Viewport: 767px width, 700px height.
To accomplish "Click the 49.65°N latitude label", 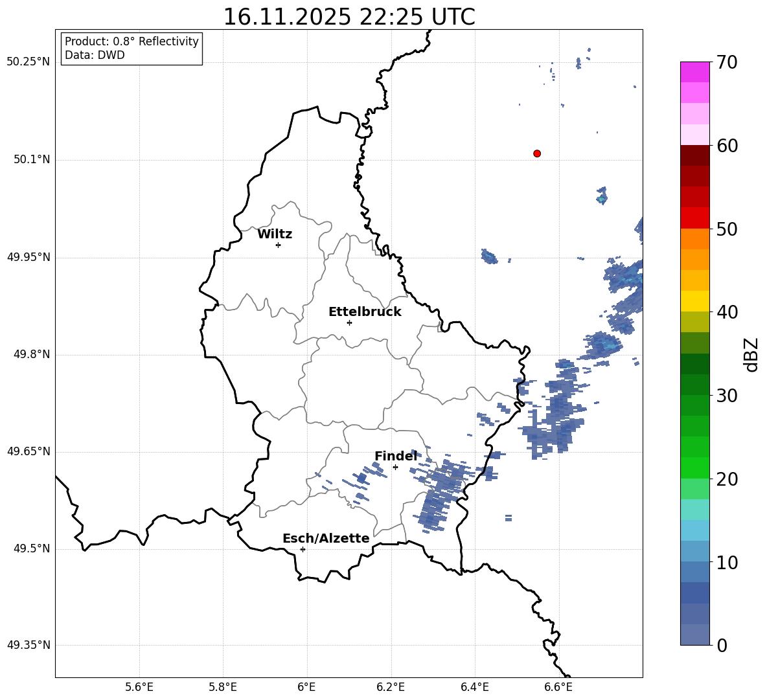I will tap(29, 451).
